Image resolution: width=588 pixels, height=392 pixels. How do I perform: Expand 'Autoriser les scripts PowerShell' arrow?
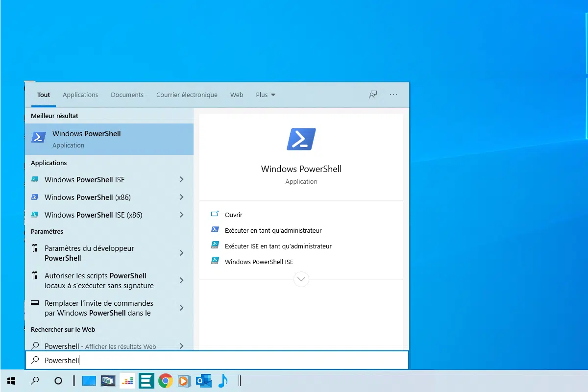pos(181,280)
